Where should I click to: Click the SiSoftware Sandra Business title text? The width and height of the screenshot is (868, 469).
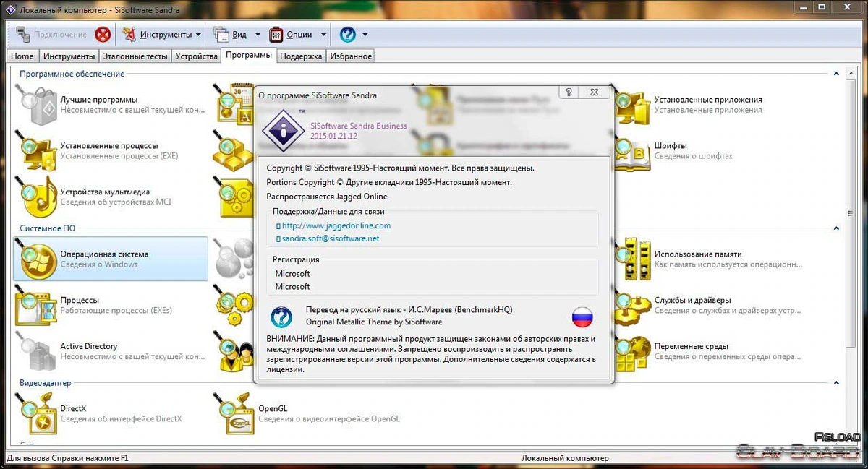click(x=359, y=126)
